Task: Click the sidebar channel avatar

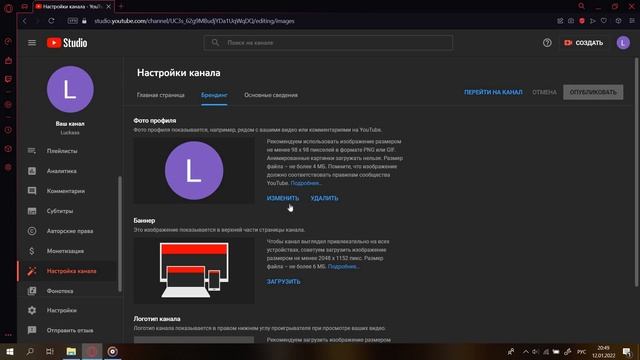Action: (70, 89)
